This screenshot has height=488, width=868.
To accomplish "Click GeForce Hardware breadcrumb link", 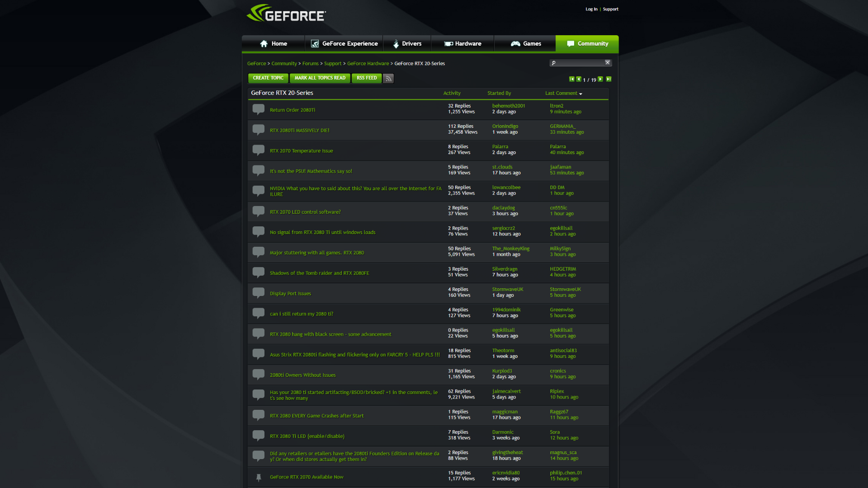I will pos(368,64).
